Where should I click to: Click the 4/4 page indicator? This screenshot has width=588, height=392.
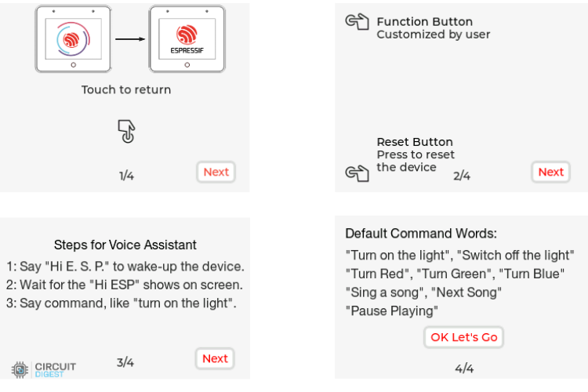coord(464,368)
